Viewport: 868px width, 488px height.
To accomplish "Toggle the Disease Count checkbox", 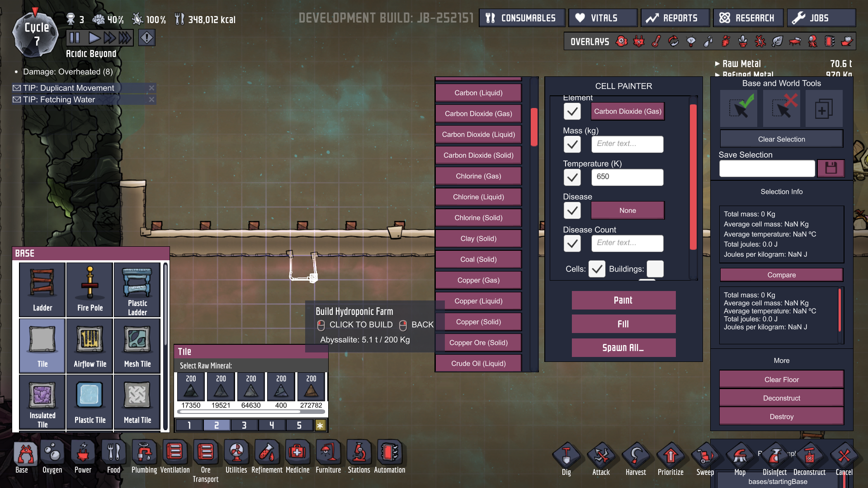I will [x=572, y=244].
